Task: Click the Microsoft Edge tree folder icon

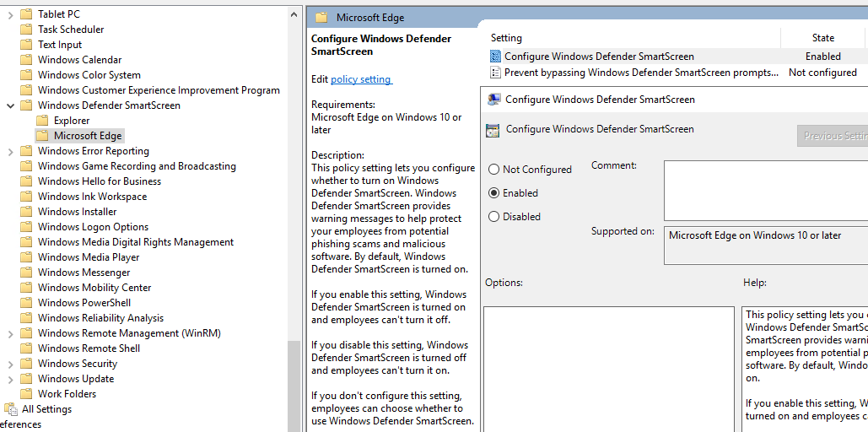Action: coord(42,136)
